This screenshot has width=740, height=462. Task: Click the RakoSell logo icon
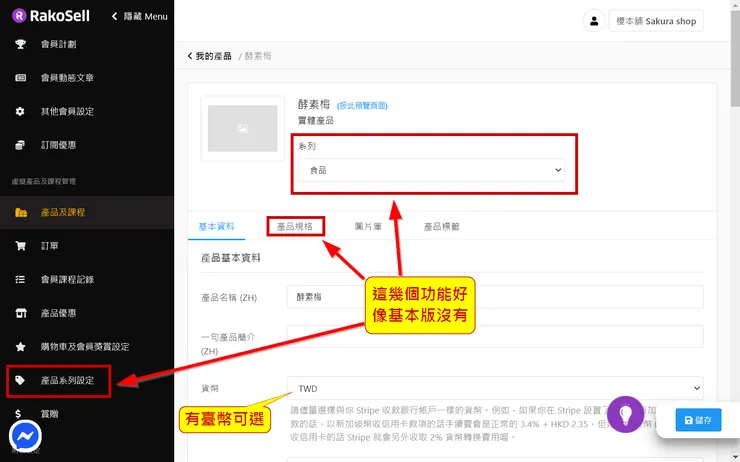click(x=19, y=16)
